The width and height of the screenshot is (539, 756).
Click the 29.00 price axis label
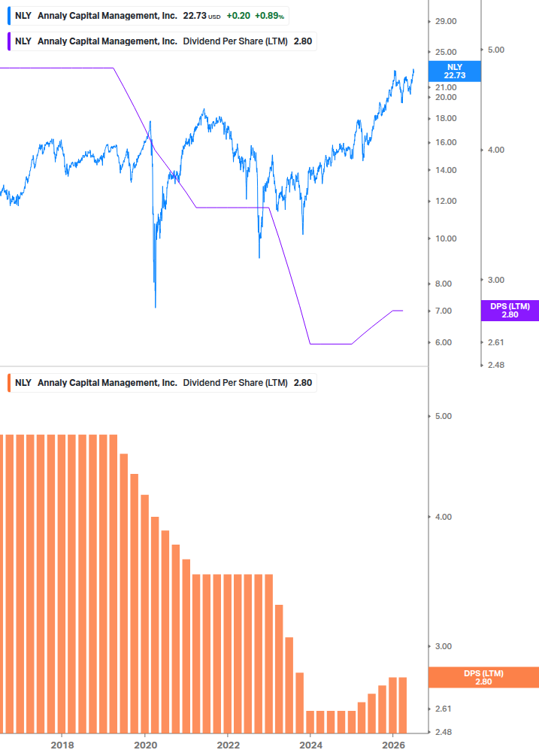(x=446, y=21)
